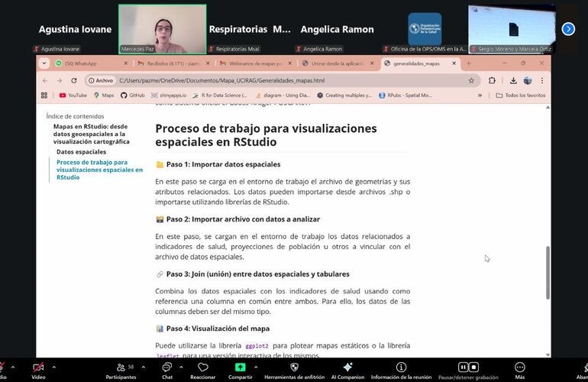588x382 pixels.
Task: Open the Más options icon
Action: click(x=520, y=367)
